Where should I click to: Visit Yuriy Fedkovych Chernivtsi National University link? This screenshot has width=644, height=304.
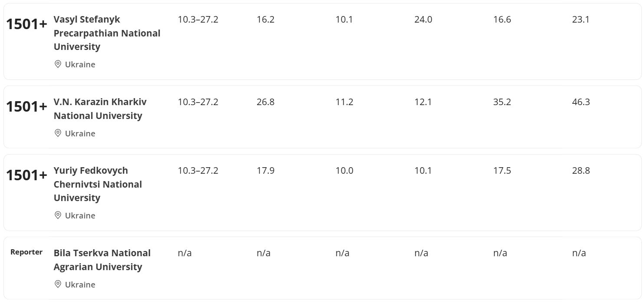click(x=98, y=184)
